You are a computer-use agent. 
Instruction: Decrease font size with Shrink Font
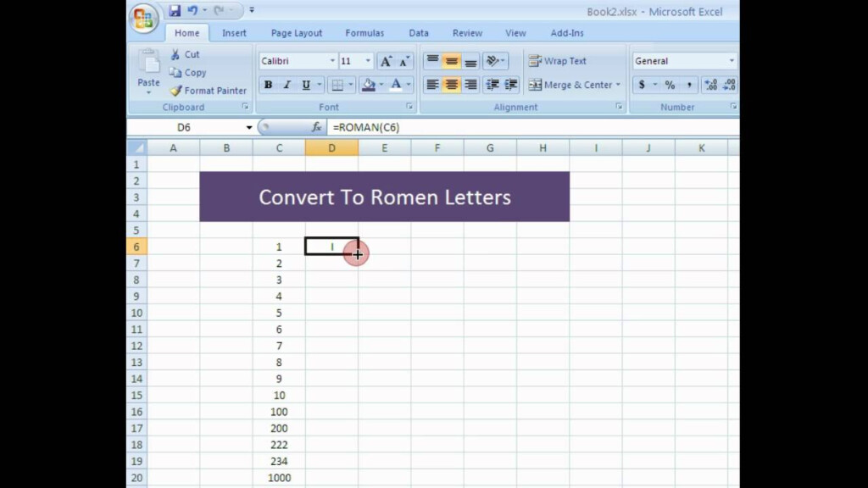pos(404,61)
